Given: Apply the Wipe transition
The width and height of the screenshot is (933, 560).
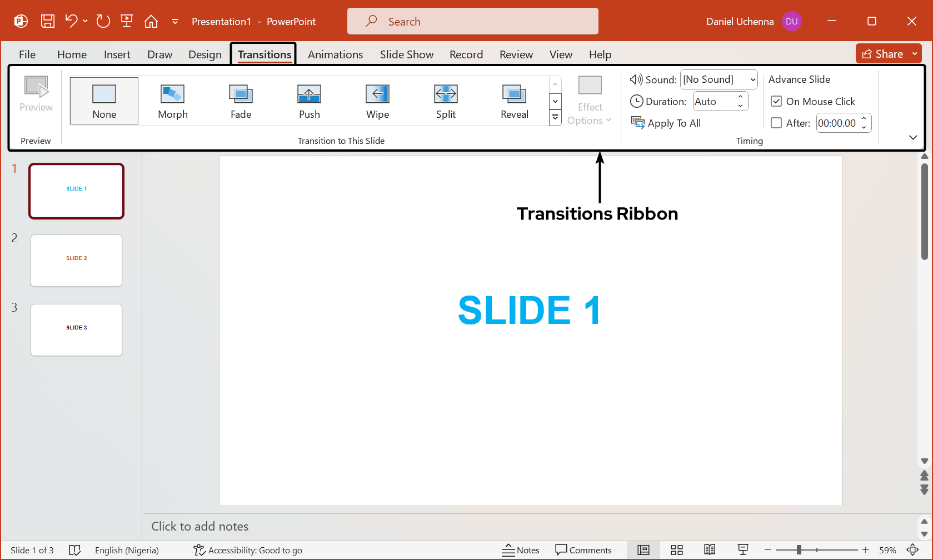Looking at the screenshot, I should click(377, 101).
